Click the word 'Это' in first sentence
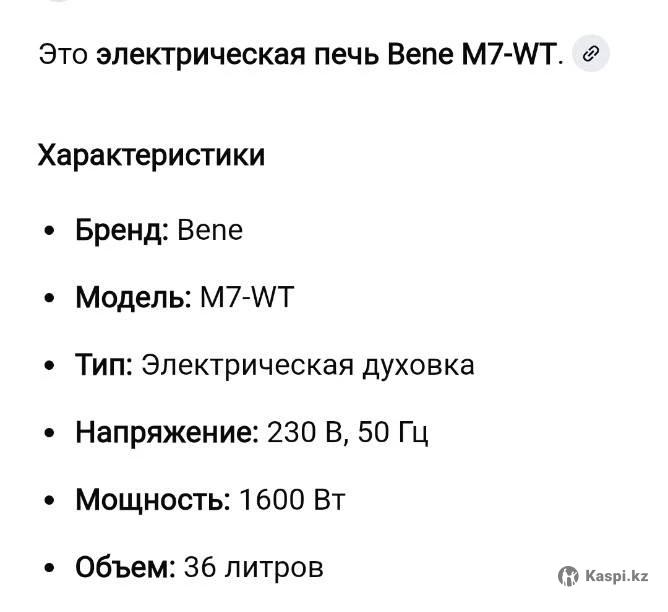This screenshot has width=668, height=612. pos(63,55)
